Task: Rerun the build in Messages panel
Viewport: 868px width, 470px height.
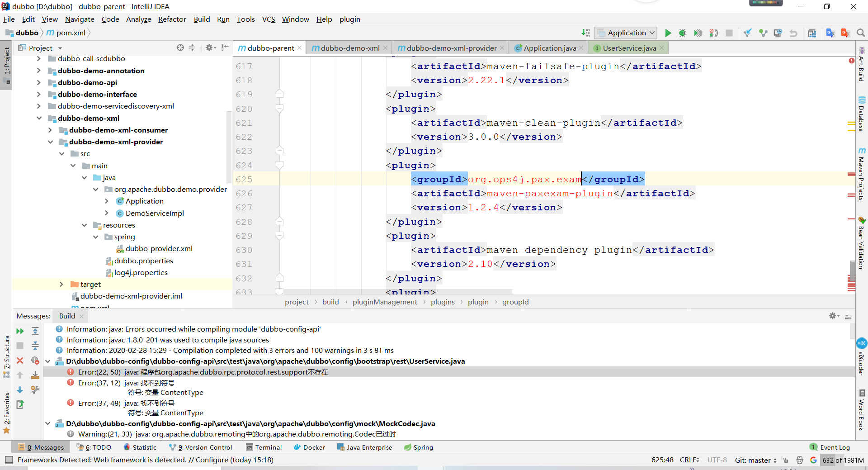Action: [20, 331]
